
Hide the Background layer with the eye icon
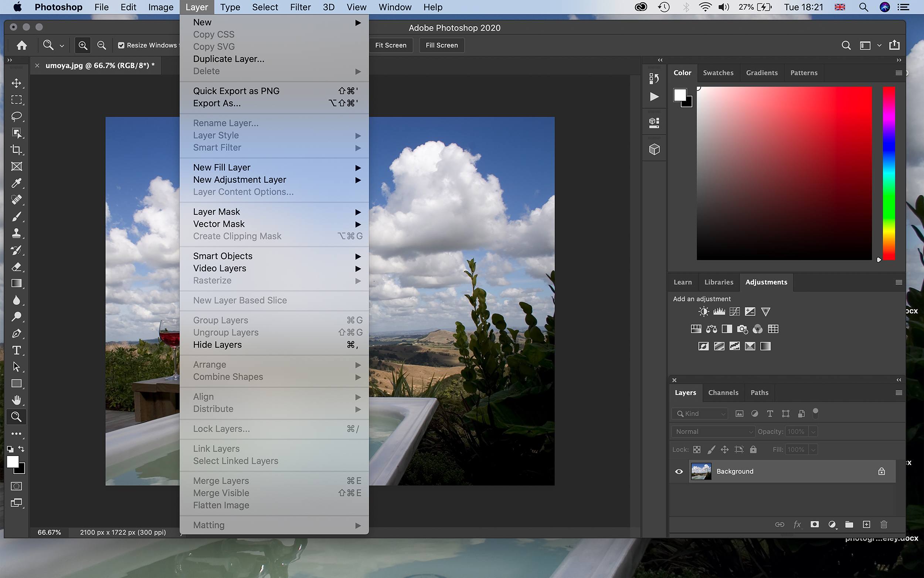(x=679, y=471)
